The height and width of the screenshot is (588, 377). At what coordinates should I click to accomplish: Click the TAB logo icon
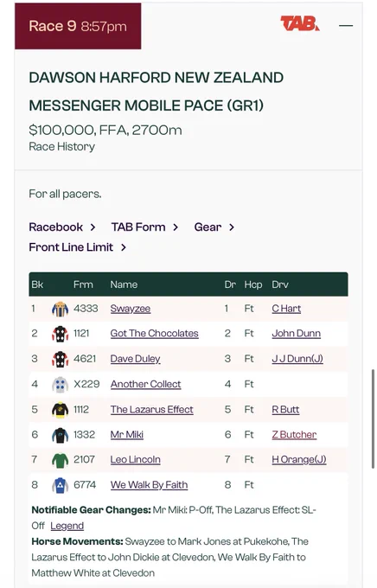click(x=300, y=23)
